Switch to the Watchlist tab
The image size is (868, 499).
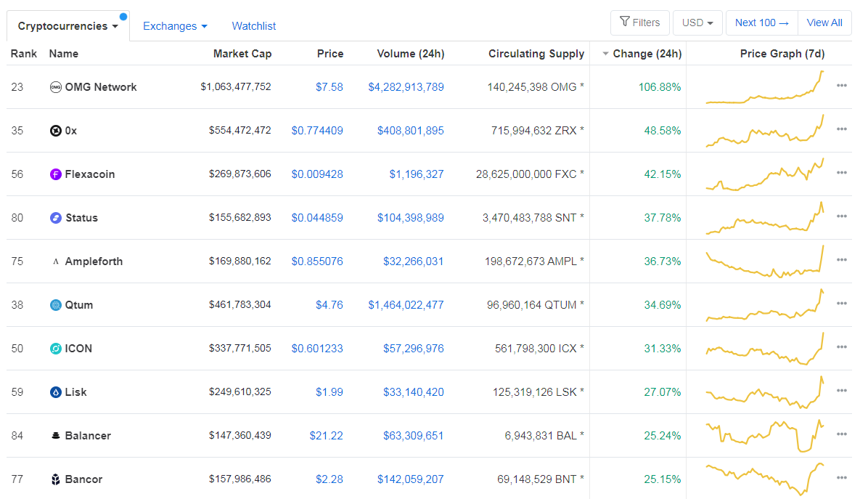tap(253, 26)
